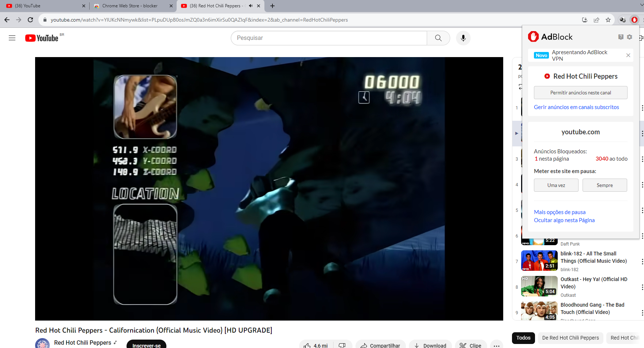Viewport: 644px width, 348px height.
Task: Close the Chrome Web Store tab
Action: [171, 6]
